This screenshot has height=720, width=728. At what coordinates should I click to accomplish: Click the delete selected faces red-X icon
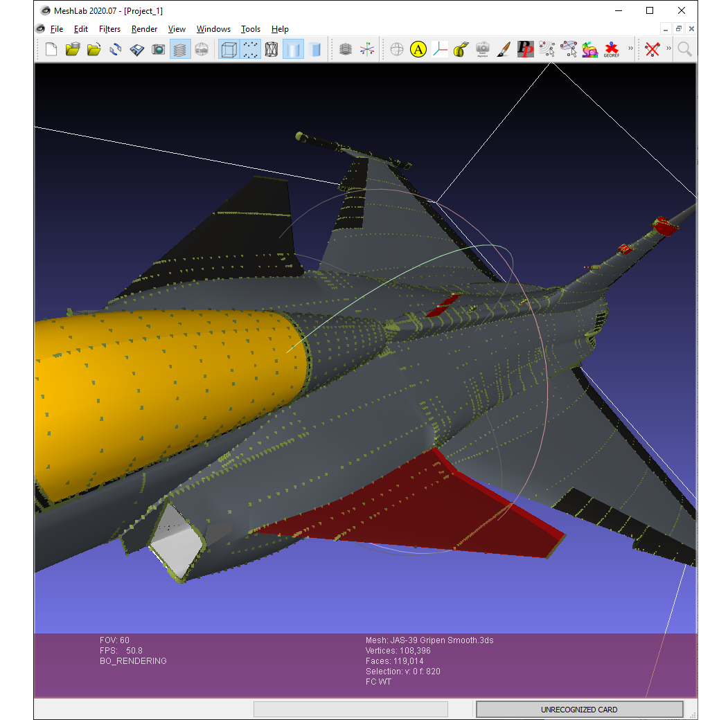pyautogui.click(x=652, y=49)
